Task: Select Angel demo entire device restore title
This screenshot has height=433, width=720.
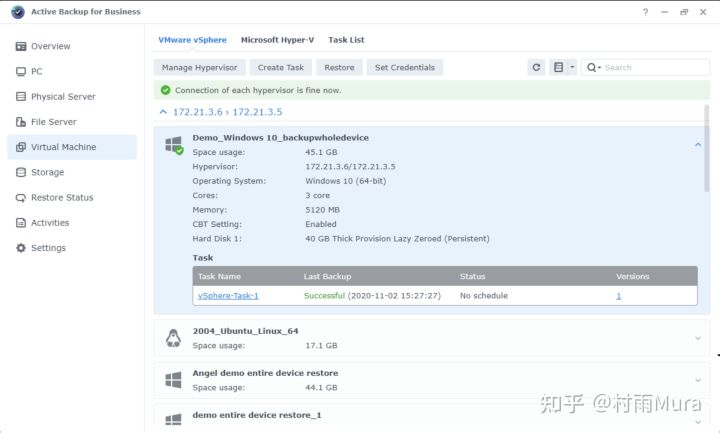Action: [x=265, y=373]
